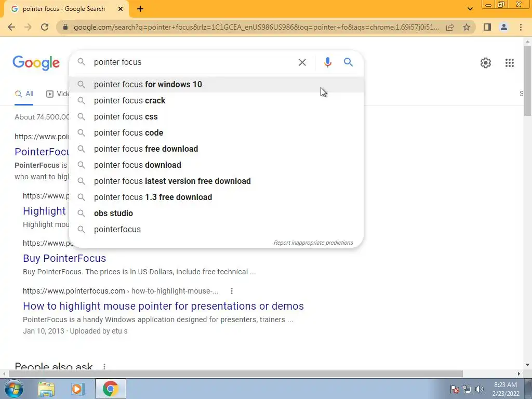Click the horizontal scrollbar right arrow
The image size is (532, 399).
pyautogui.click(x=519, y=374)
